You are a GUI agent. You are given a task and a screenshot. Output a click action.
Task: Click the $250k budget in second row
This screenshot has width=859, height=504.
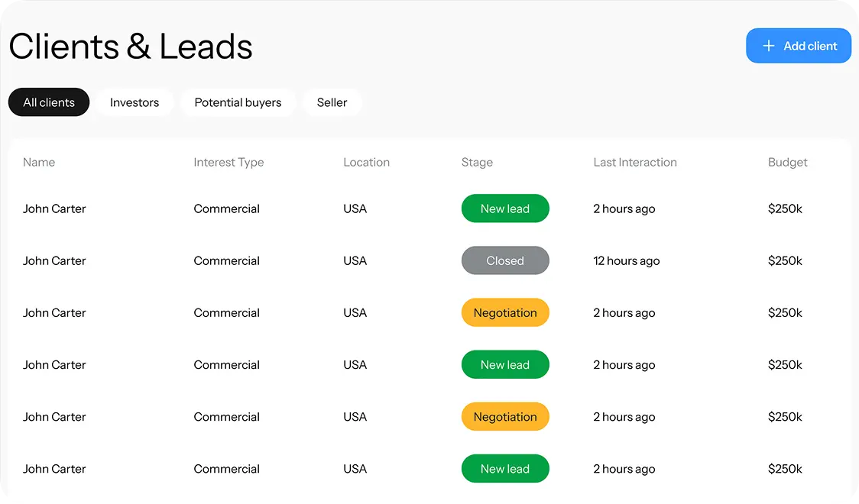[x=785, y=260]
